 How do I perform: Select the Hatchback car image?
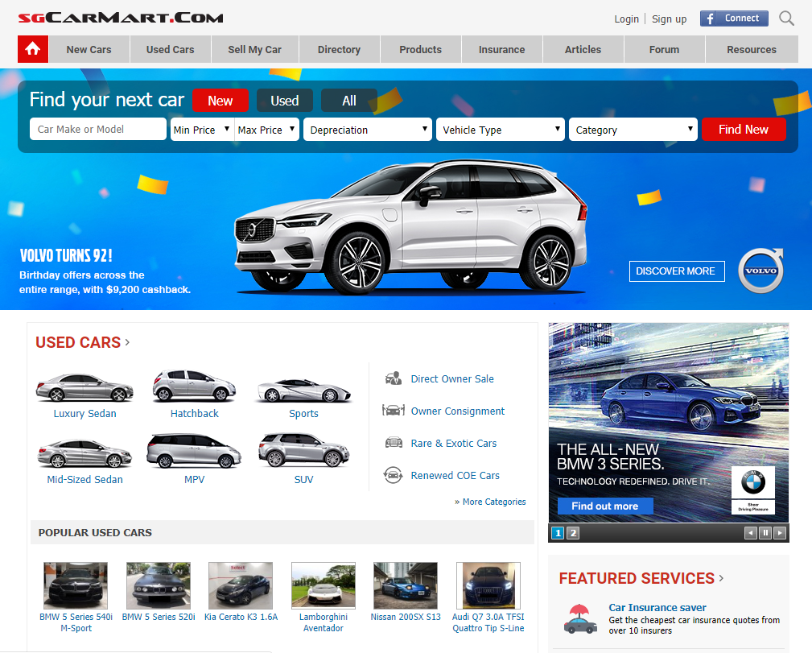[194, 386]
